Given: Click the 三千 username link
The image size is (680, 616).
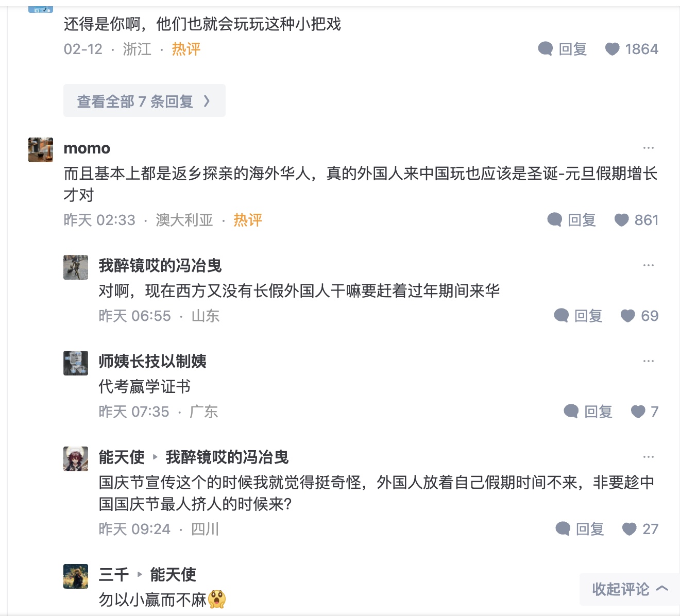Looking at the screenshot, I should 113,574.
